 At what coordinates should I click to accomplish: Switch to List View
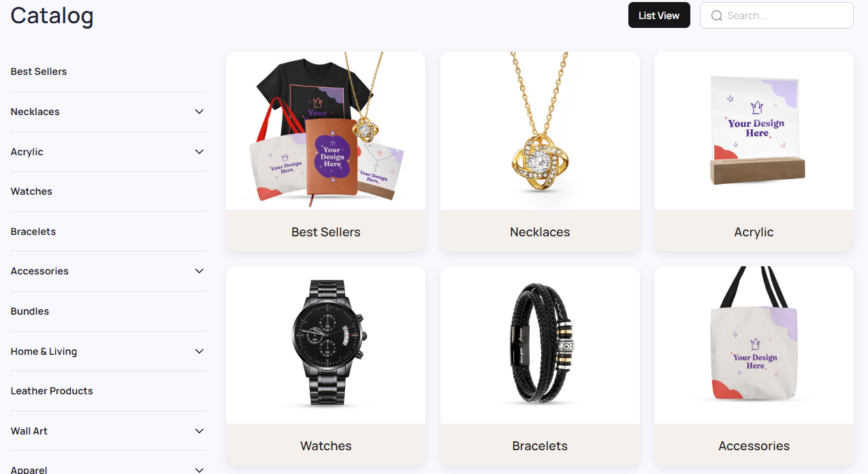click(659, 16)
